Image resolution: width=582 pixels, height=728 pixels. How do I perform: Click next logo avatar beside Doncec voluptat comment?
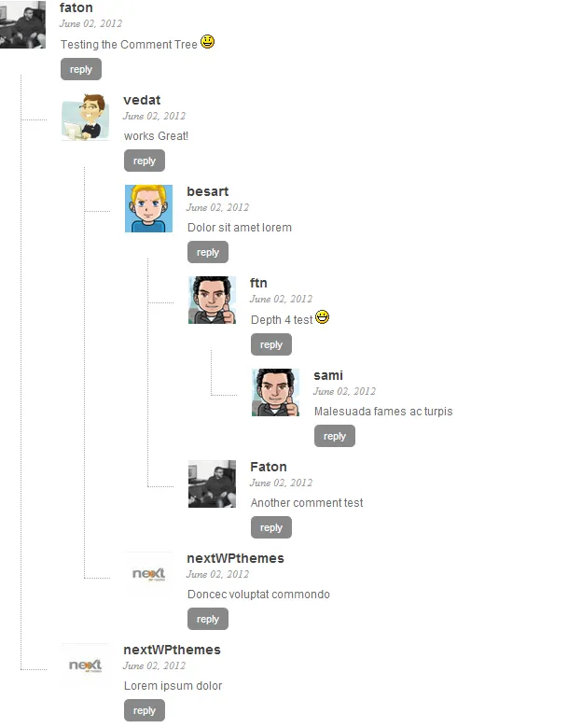point(148,575)
